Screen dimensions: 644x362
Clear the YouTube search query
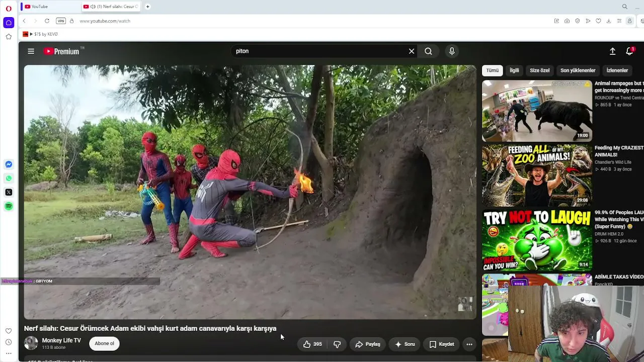coord(412,51)
